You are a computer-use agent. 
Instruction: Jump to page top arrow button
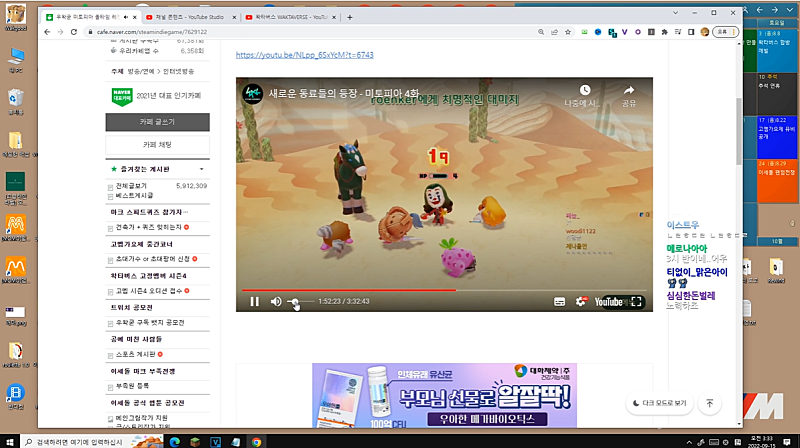(x=710, y=403)
